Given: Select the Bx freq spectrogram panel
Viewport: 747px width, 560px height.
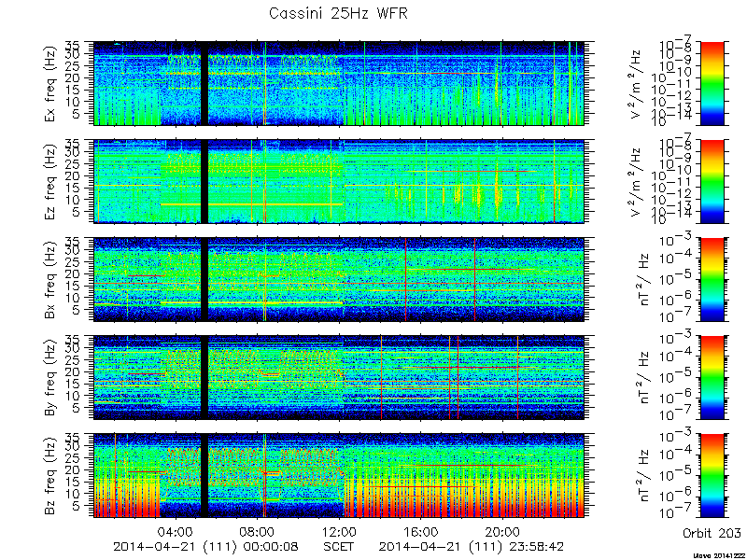Looking at the screenshot, I should pyautogui.click(x=339, y=279).
